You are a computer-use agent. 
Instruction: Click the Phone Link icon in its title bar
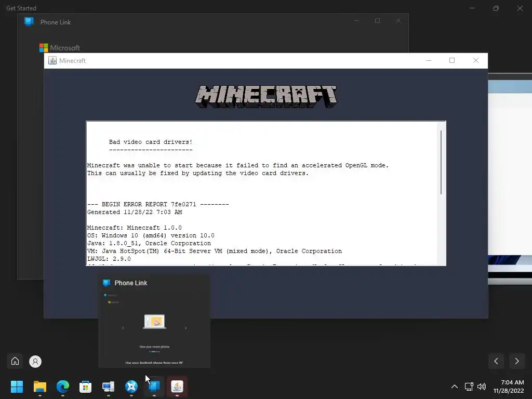coord(29,22)
